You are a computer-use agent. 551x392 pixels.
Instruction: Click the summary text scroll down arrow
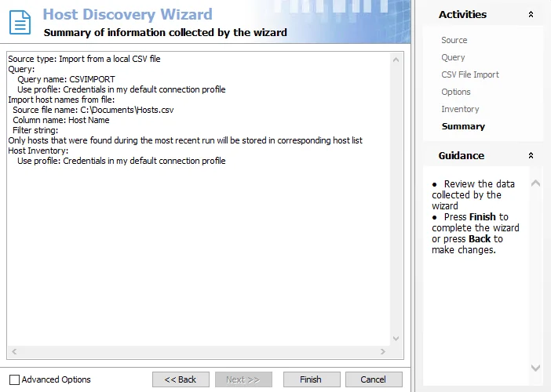coord(396,339)
